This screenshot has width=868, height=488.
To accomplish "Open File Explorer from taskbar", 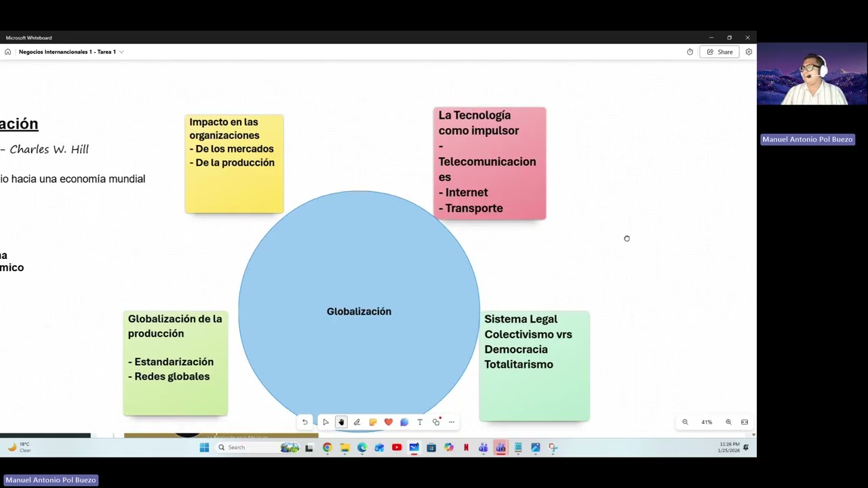I will pos(344,447).
